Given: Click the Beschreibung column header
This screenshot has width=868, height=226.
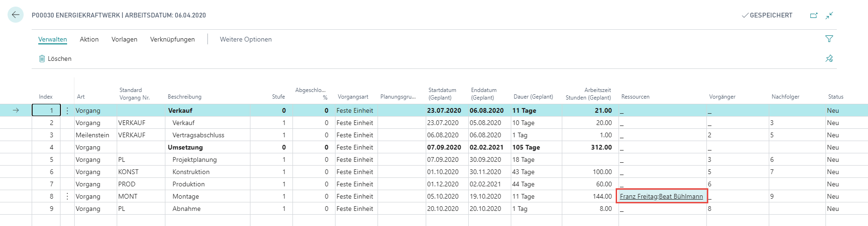Looking at the screenshot, I should (184, 97).
